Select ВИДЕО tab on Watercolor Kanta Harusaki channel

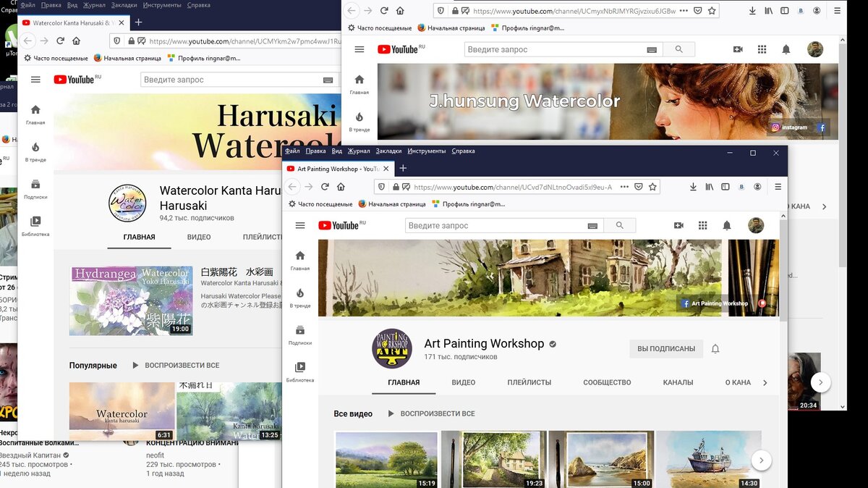coord(199,237)
